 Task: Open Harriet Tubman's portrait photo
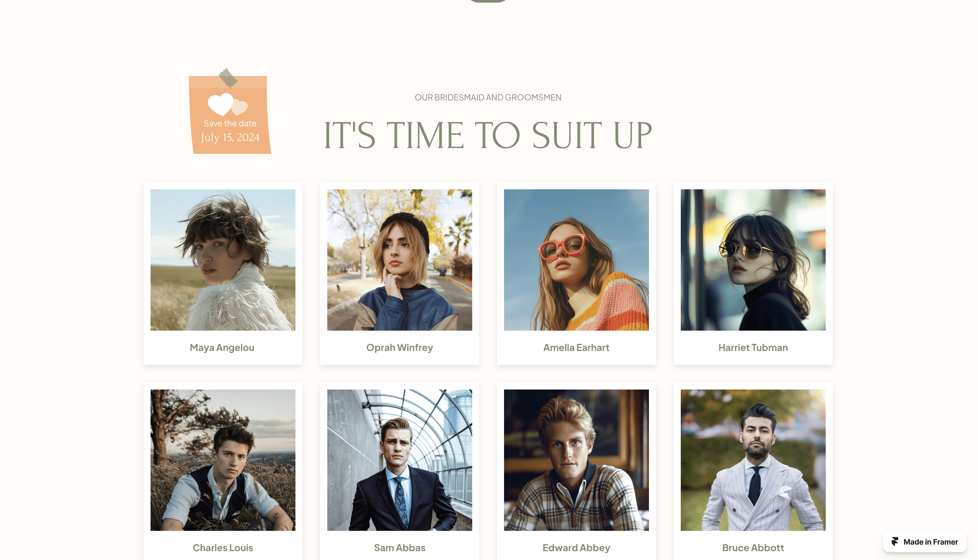click(x=753, y=260)
